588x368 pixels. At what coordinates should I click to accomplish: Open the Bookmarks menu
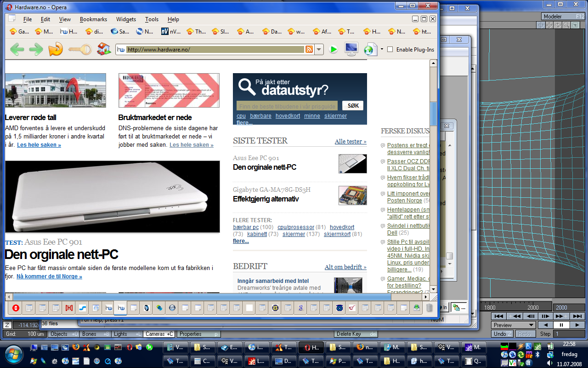click(x=93, y=19)
